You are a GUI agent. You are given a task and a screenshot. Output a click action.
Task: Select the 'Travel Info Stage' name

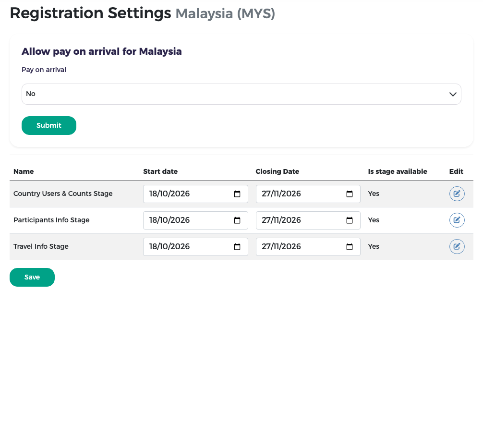point(41,246)
